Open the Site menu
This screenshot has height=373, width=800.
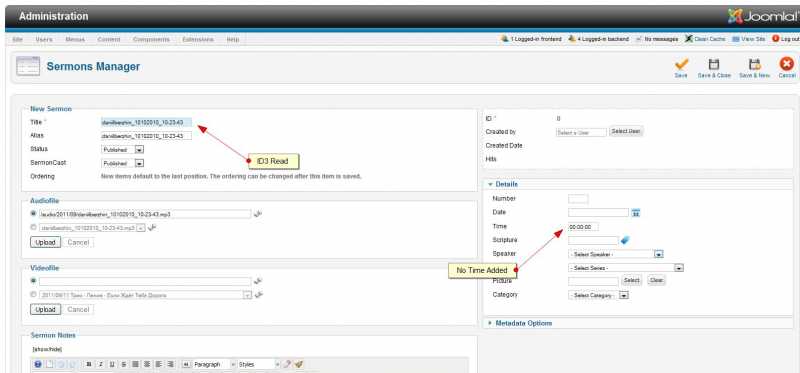(x=17, y=39)
